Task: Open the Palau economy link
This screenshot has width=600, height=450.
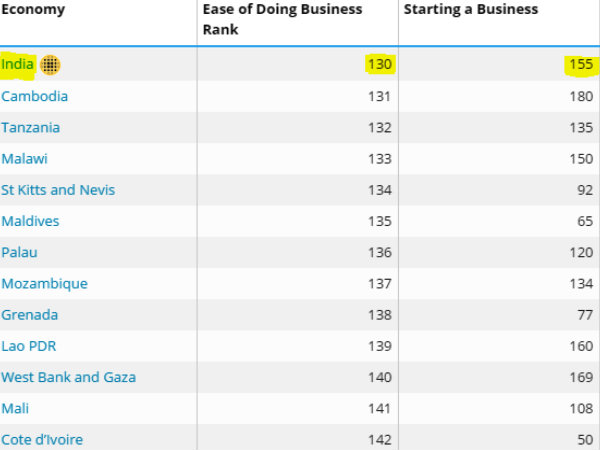Action: [x=20, y=252]
